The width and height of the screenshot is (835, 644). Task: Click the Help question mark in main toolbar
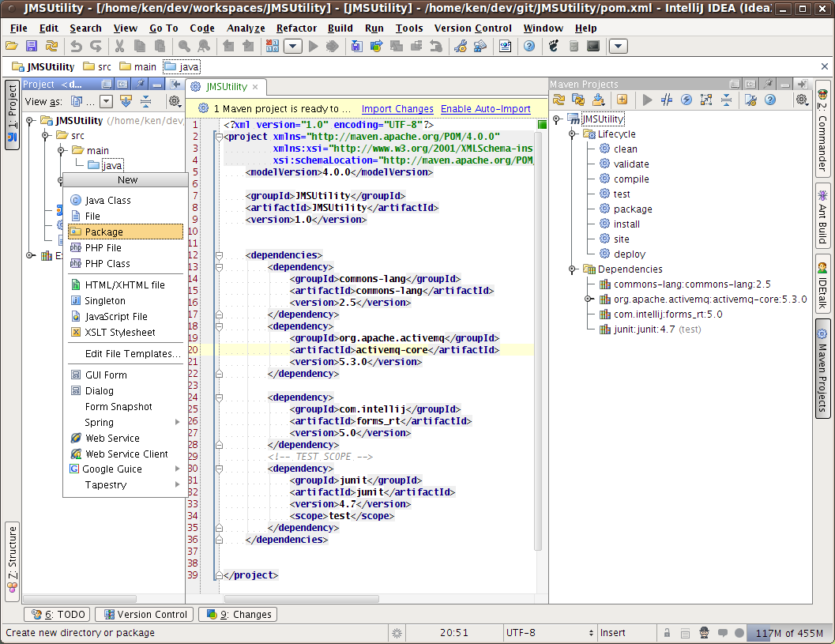coord(528,47)
